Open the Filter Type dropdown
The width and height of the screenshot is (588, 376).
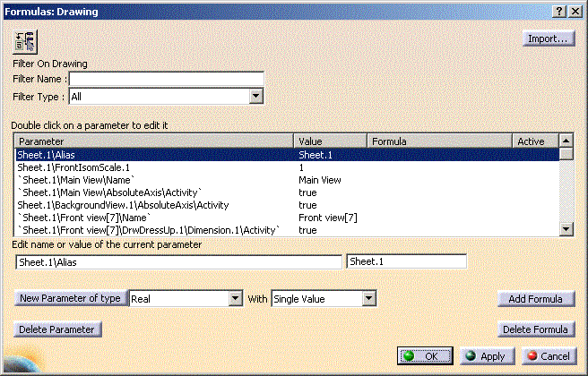[x=255, y=96]
